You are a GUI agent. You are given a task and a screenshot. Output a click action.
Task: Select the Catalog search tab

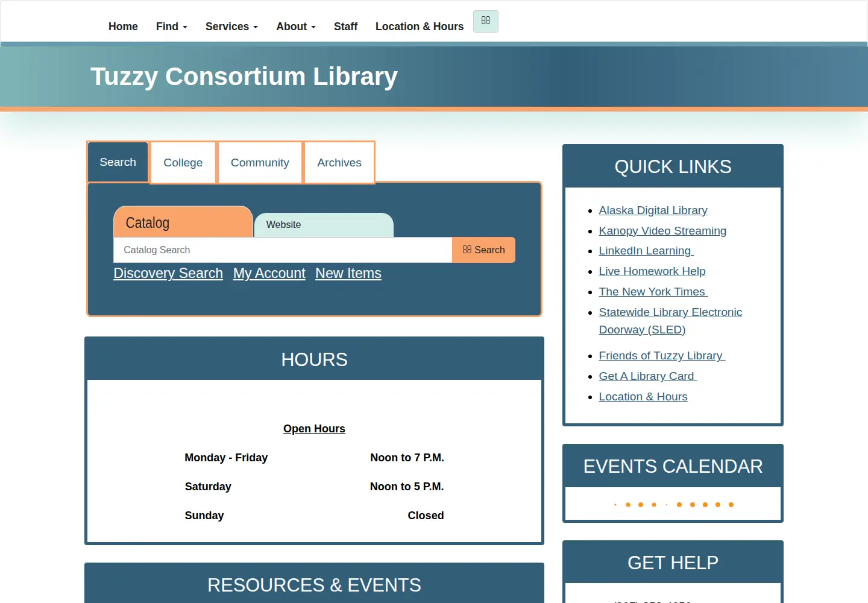[x=183, y=222]
